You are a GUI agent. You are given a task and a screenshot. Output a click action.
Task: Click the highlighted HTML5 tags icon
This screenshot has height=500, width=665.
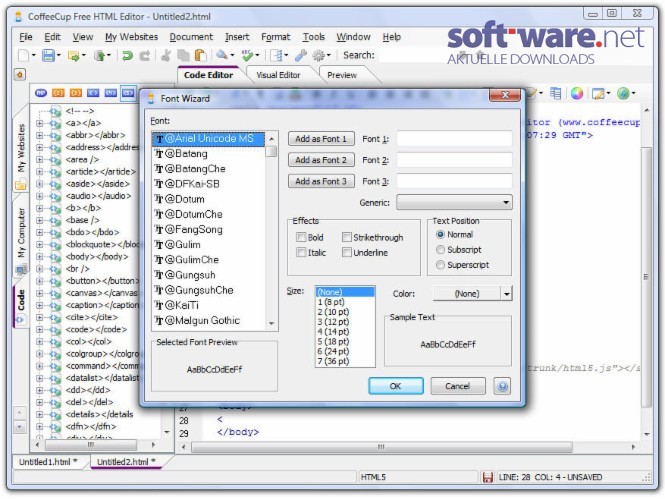tap(128, 92)
